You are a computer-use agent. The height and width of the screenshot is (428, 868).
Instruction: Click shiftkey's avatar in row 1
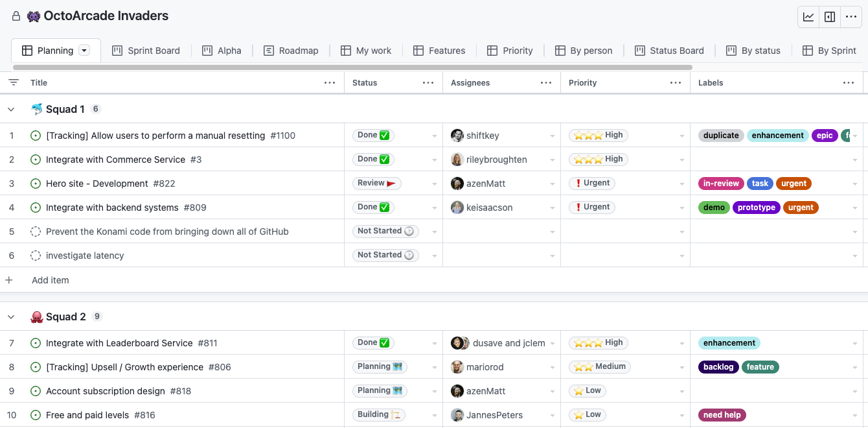click(457, 136)
